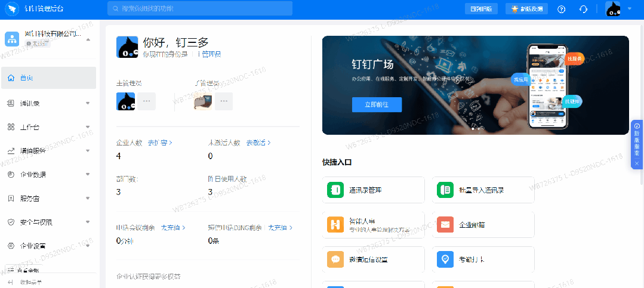The height and width of the screenshot is (288, 644).
Task: Switch to the second banner carousel dot
Action: coord(479,129)
